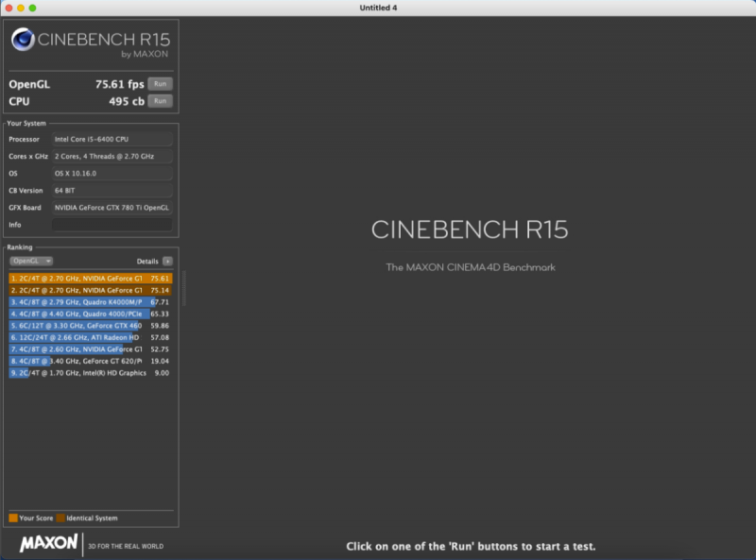756x560 pixels.
Task: Open the OpenGL ranking type dropdown
Action: pyautogui.click(x=31, y=261)
